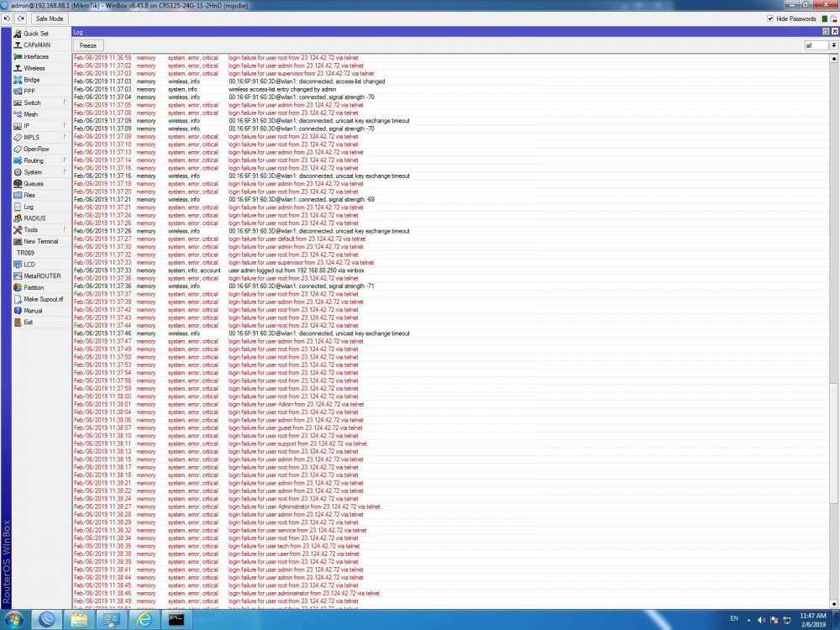Viewport: 840px width, 630px height.
Task: Open the Queues section icon
Action: [18, 183]
